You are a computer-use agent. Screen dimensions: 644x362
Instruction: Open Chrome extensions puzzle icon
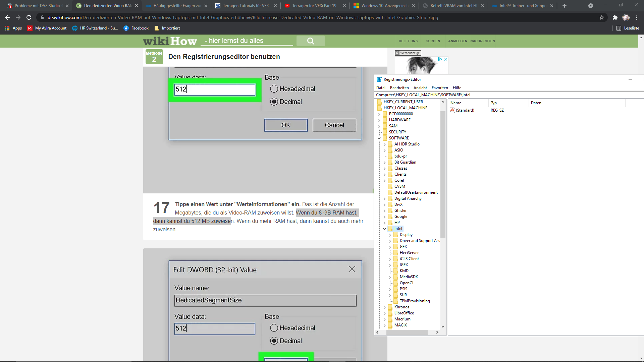(x=615, y=17)
